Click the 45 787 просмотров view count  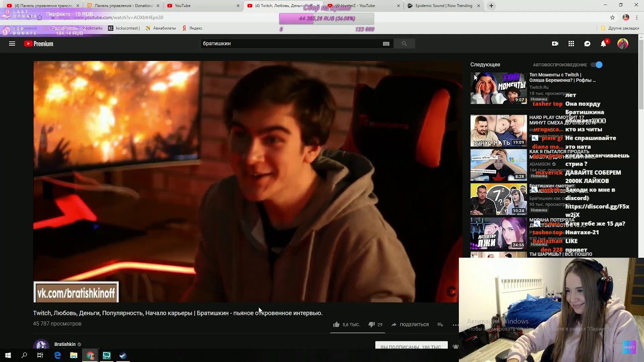(x=57, y=324)
